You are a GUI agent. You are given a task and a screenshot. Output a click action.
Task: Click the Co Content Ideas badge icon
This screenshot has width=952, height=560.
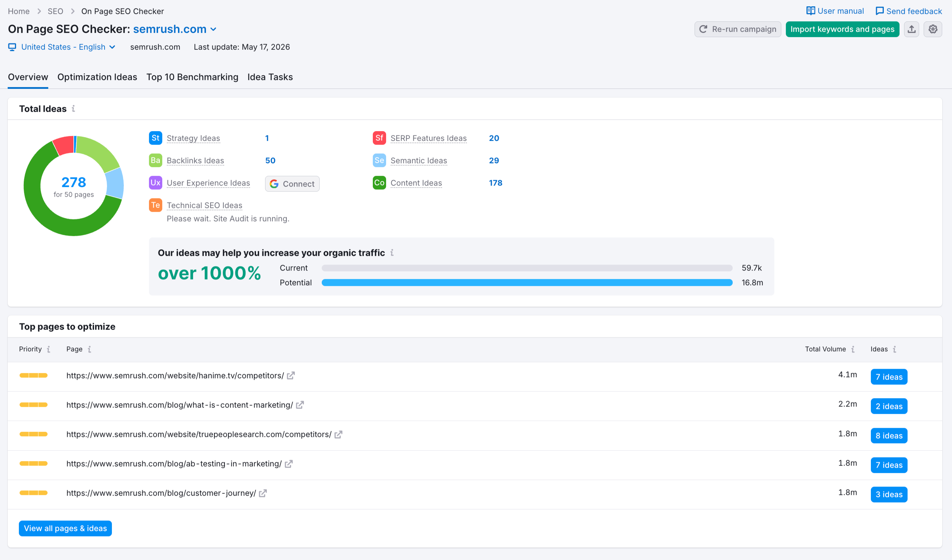(x=379, y=182)
